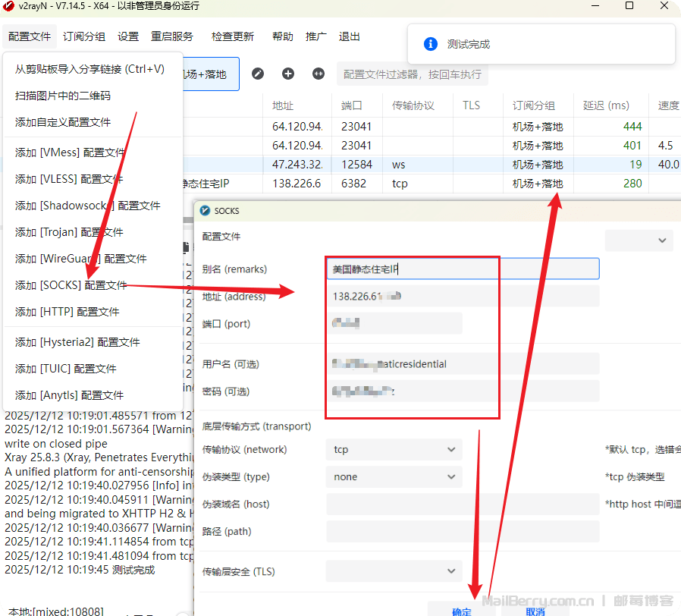681x616 pixels.
Task: Focus the 配置文件过滤器 filter box
Action: coord(412,74)
